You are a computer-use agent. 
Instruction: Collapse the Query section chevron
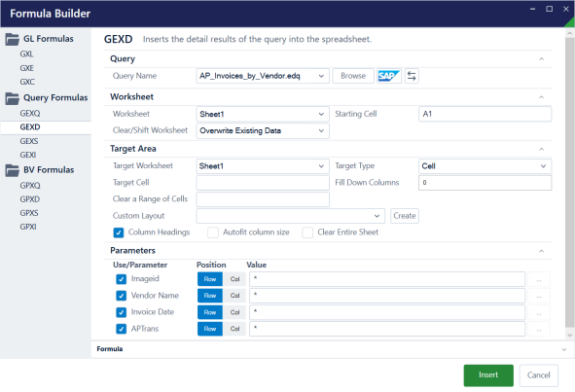(x=541, y=59)
